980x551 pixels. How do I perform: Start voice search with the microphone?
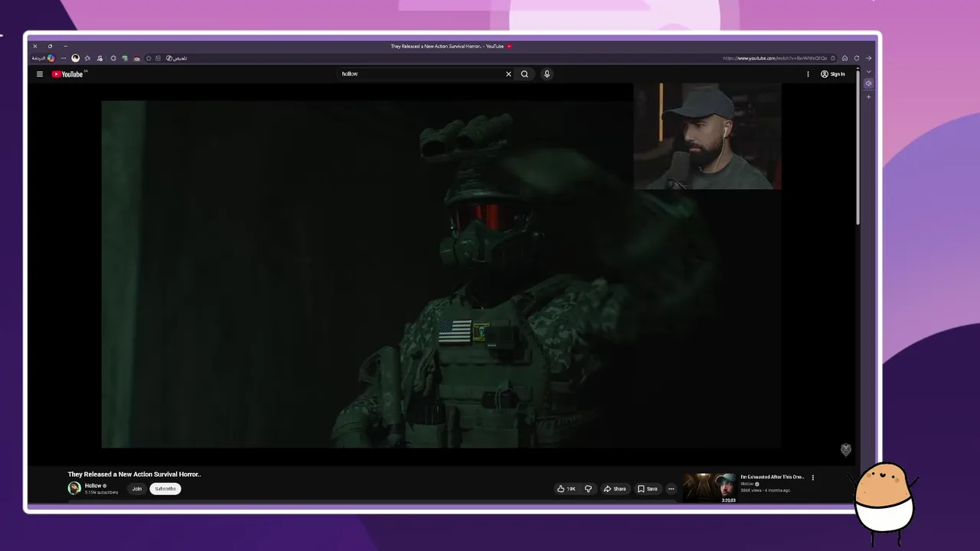point(547,74)
